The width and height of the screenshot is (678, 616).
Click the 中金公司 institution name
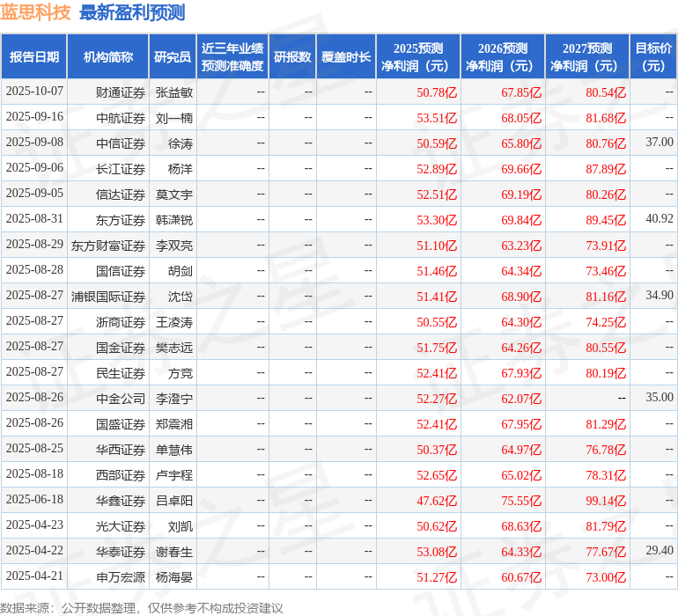(121, 399)
